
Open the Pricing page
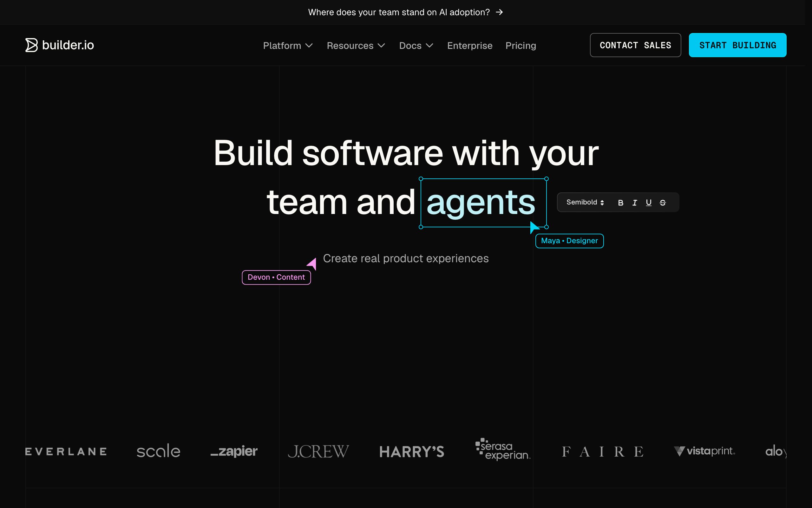pyautogui.click(x=521, y=45)
